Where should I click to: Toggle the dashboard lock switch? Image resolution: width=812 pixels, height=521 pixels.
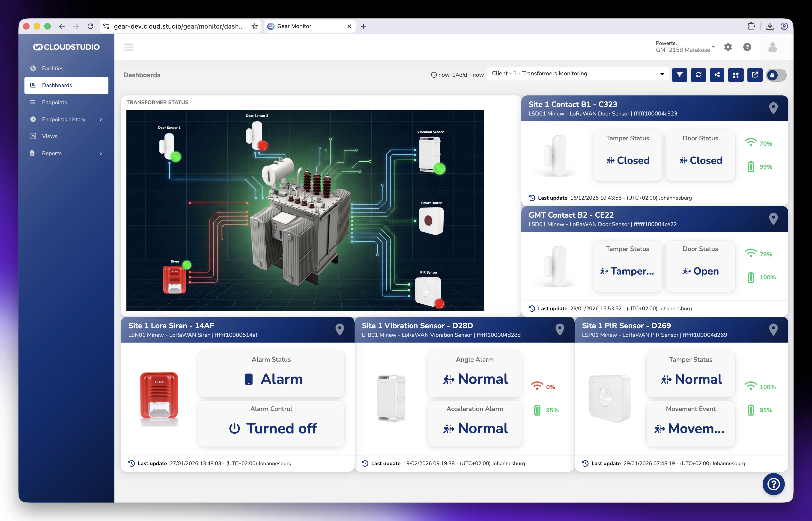pos(776,75)
